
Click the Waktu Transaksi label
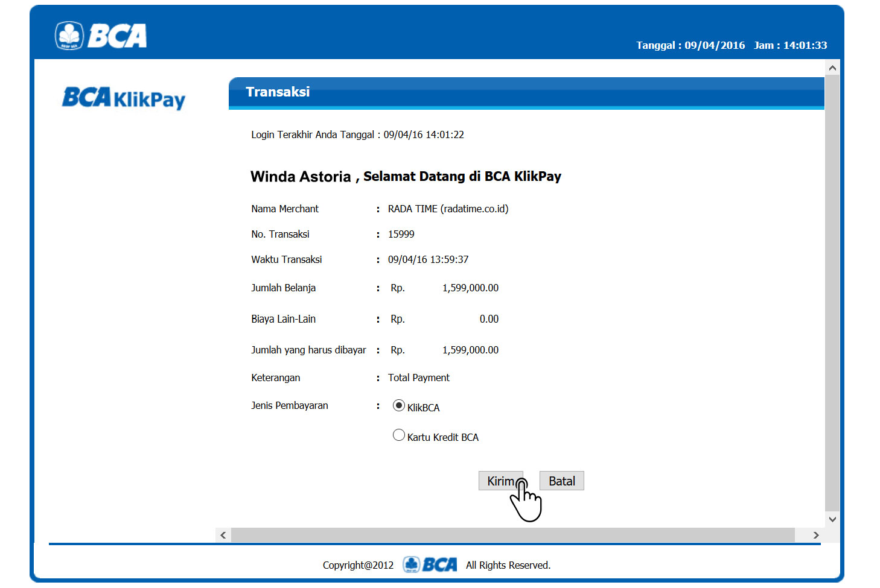coord(287,259)
